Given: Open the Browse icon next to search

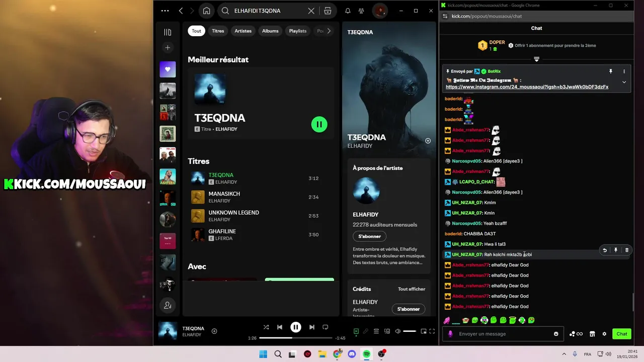Looking at the screenshot, I should [x=328, y=11].
